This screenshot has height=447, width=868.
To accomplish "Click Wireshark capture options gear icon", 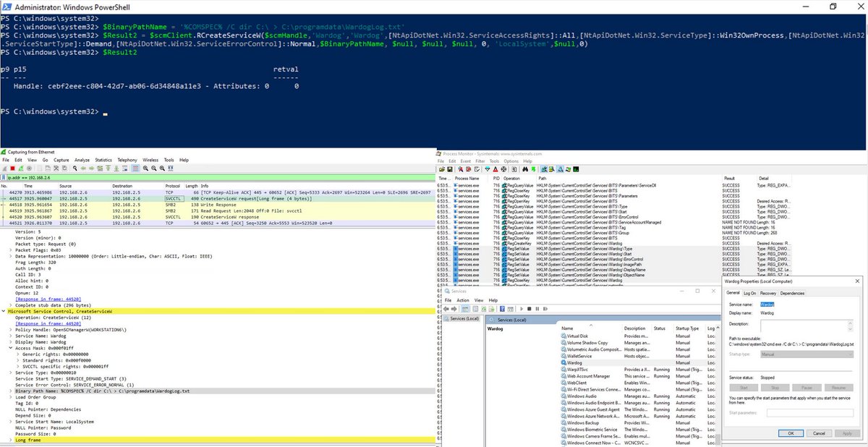I will click(29, 169).
